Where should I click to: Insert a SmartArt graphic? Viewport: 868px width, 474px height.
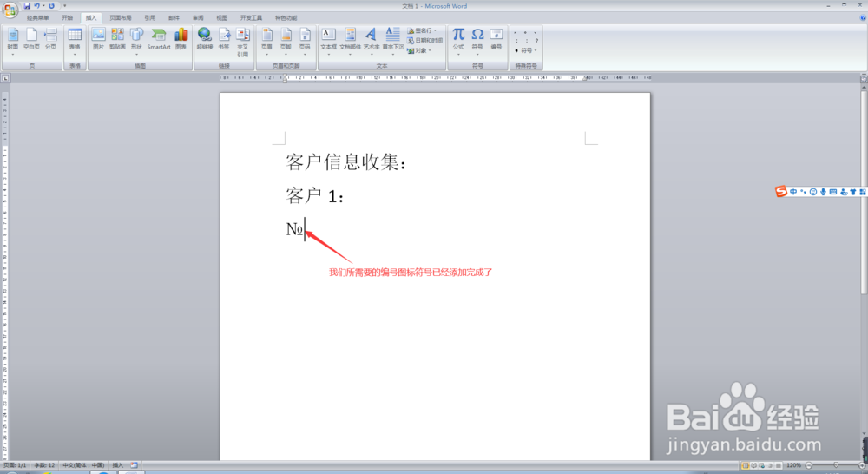point(158,39)
